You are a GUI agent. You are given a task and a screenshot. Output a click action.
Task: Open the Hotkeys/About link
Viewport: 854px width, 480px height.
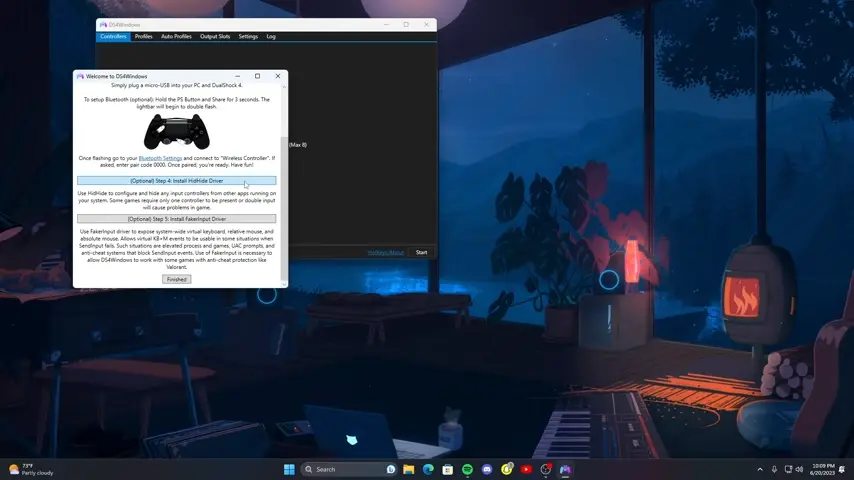386,252
